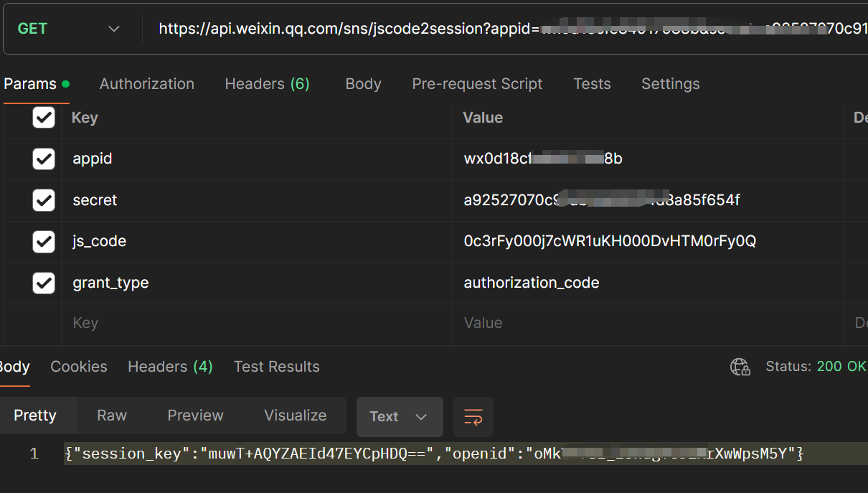Click the Value column header

coord(483,118)
